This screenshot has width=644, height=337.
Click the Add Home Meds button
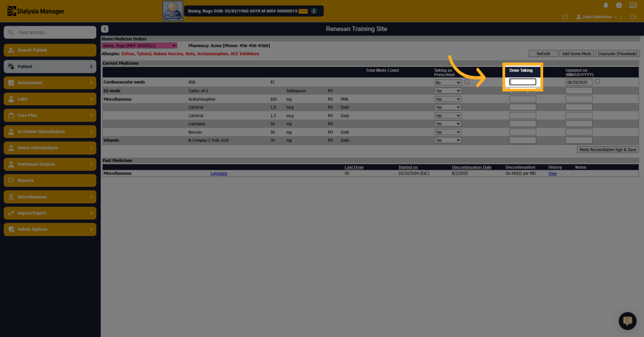point(577,54)
